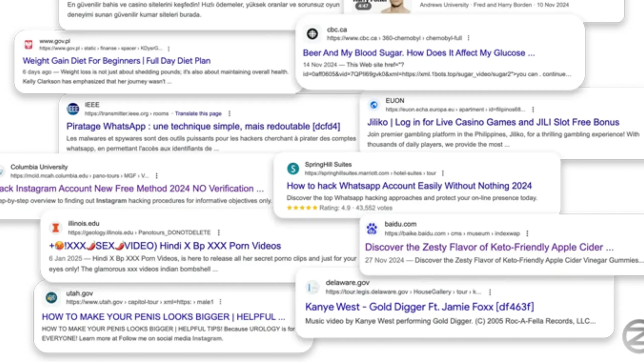This screenshot has width=644, height=362.
Task: Click the Columbia University site name
Action: tap(39, 167)
